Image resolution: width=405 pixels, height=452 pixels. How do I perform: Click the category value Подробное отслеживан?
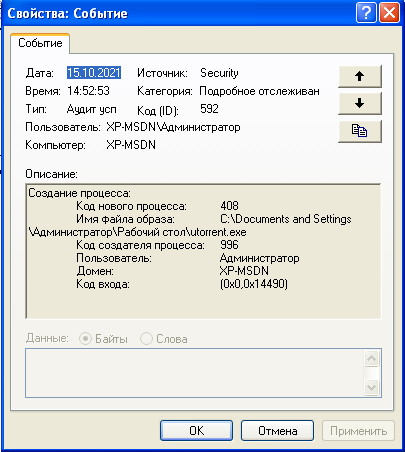[259, 91]
